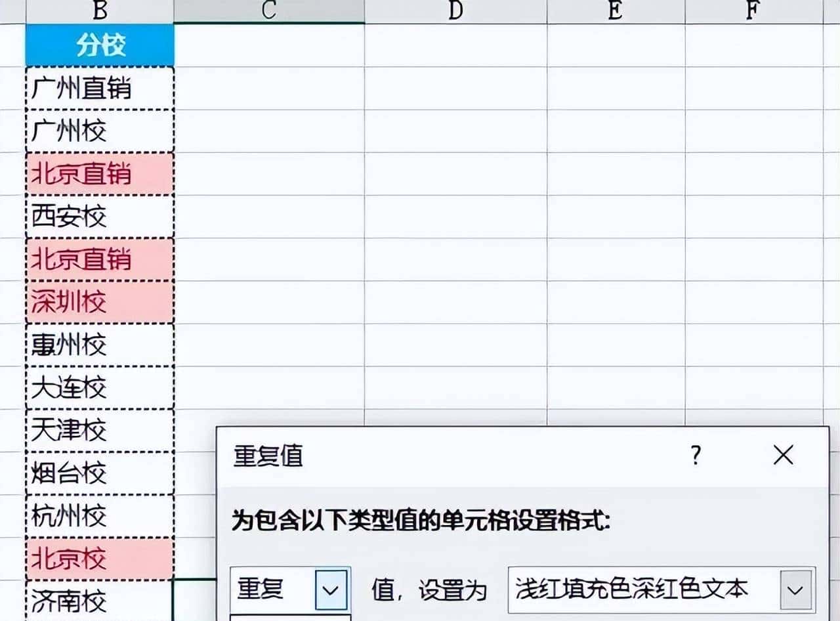Click the 烟台校 cell
Screen dimensions: 840x621
click(98, 473)
